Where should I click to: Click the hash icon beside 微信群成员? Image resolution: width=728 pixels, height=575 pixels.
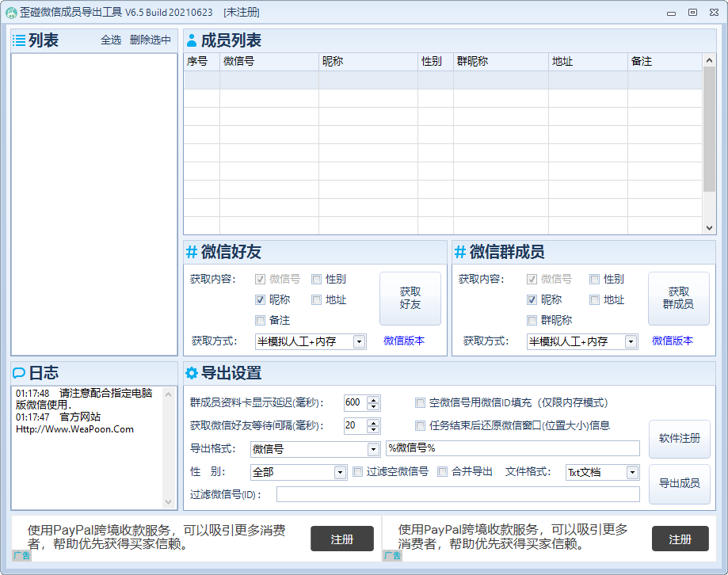pos(460,252)
